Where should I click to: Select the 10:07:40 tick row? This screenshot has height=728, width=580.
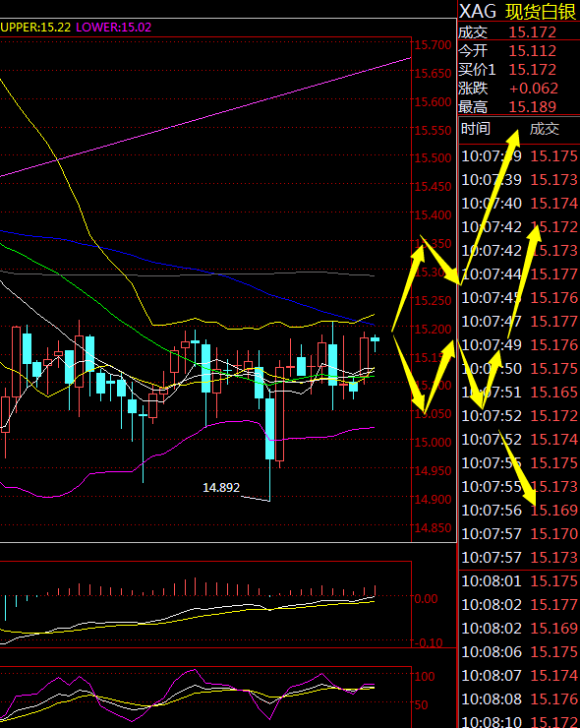pos(519,203)
